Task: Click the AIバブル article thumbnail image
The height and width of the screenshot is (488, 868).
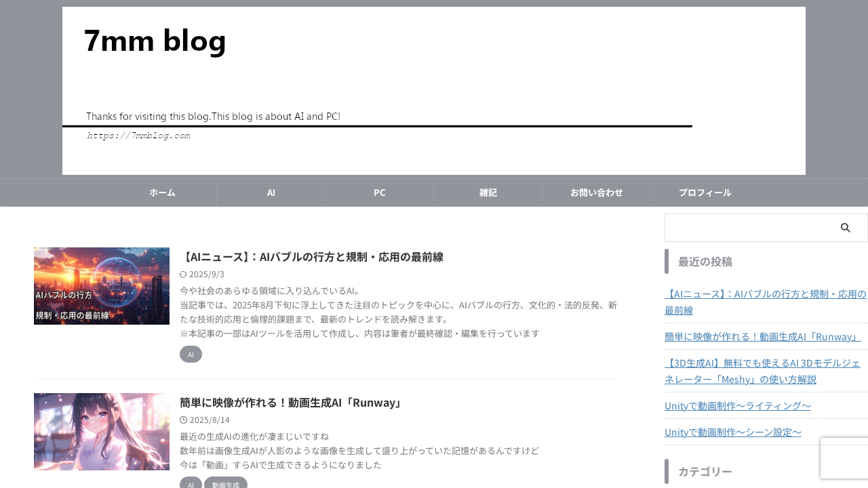Action: [102, 286]
